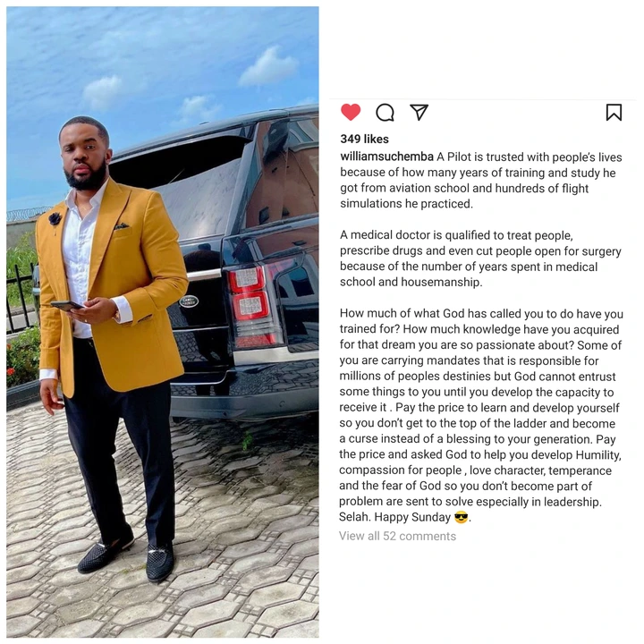Image resolution: width=644 pixels, height=644 pixels.
Task: Open comments with the speech bubble icon
Action: click(x=385, y=112)
